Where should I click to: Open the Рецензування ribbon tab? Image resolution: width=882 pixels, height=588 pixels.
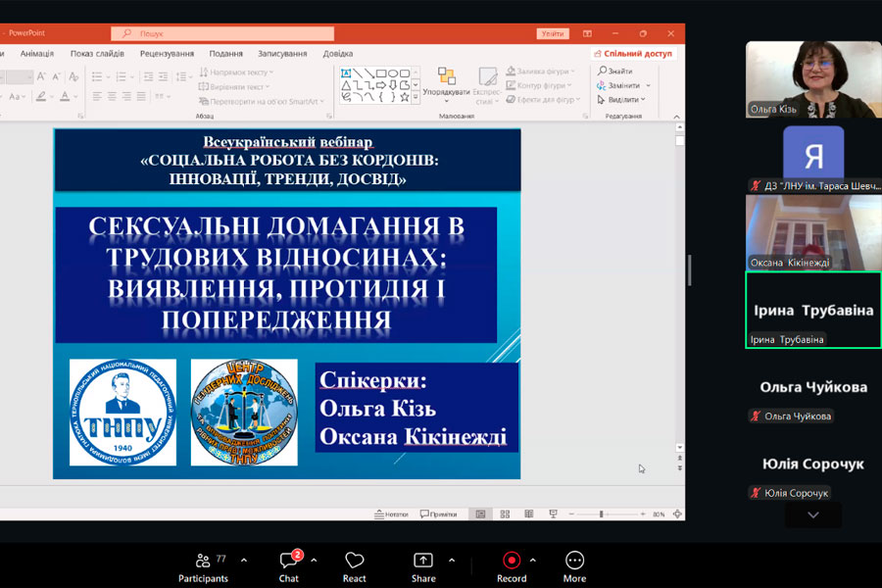[167, 54]
